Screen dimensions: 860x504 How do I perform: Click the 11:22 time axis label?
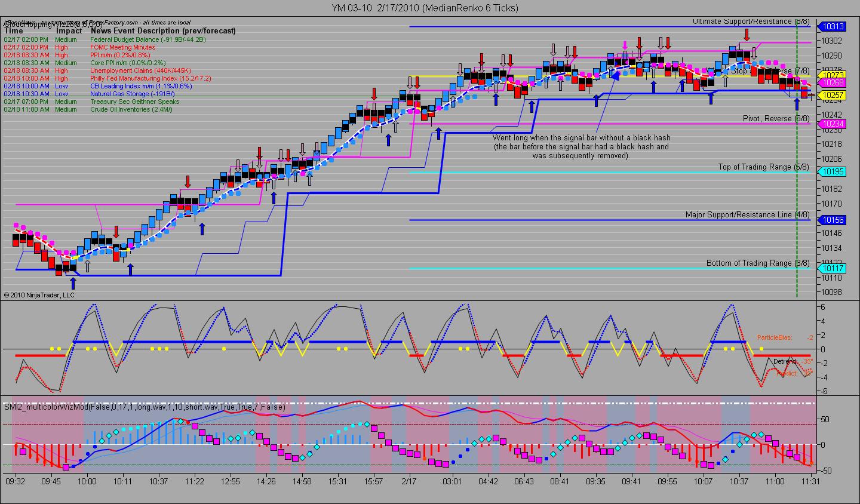point(195,481)
